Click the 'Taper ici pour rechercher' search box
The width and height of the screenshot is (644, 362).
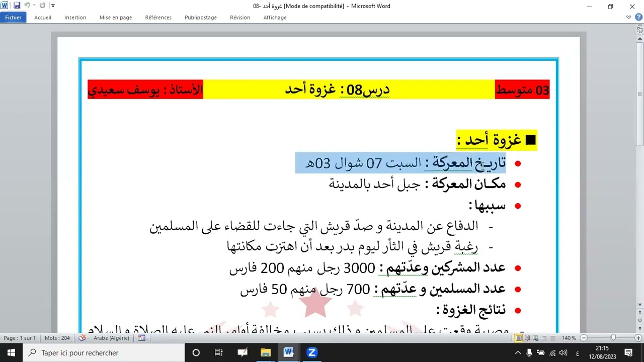point(104,353)
